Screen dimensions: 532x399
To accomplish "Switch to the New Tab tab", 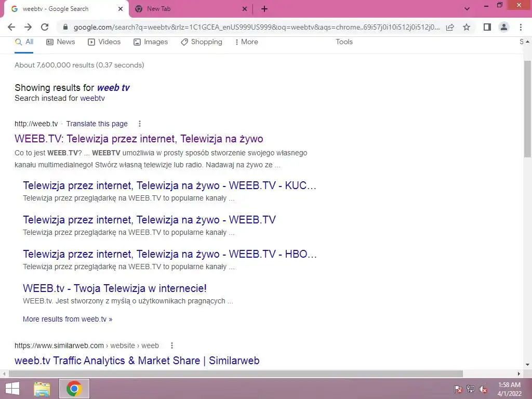I will (x=192, y=9).
